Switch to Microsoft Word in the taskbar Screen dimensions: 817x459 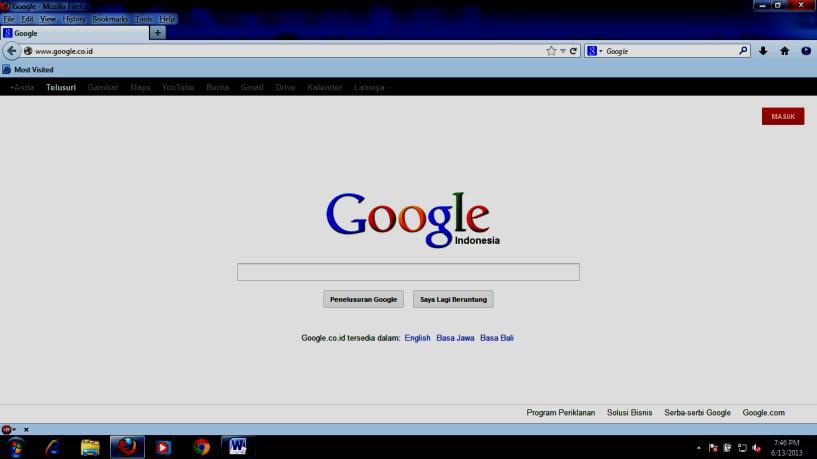point(238,447)
